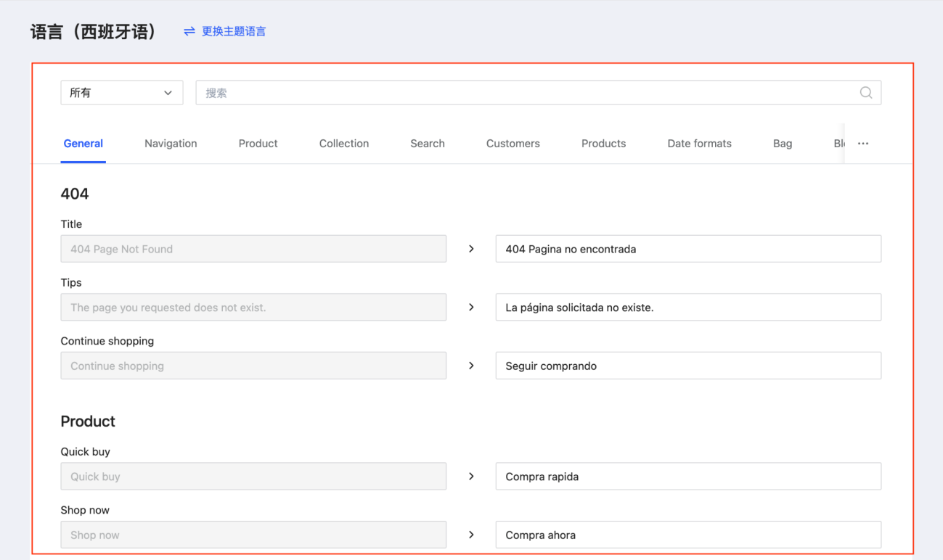Open the Bag tab
The image size is (943, 560).
point(782,144)
